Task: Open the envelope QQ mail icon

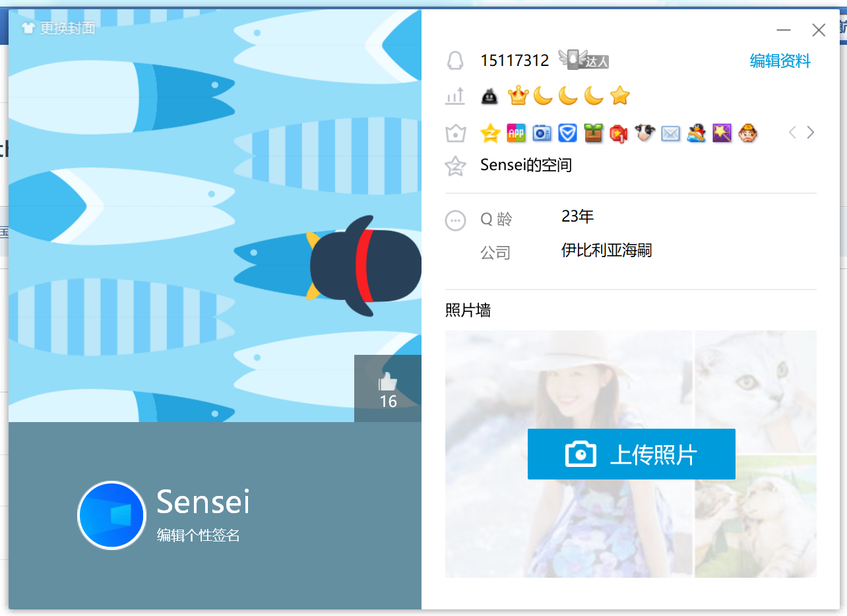Action: [670, 133]
